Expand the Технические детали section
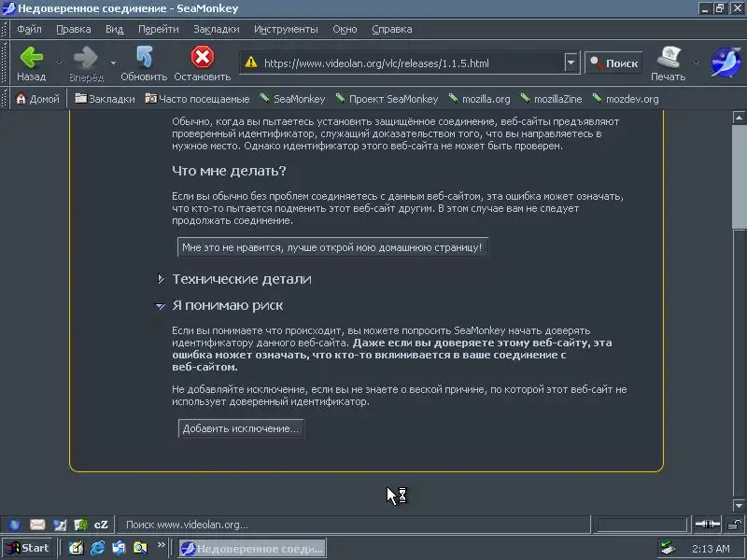Viewport: 747px width, 560px height. point(161,278)
